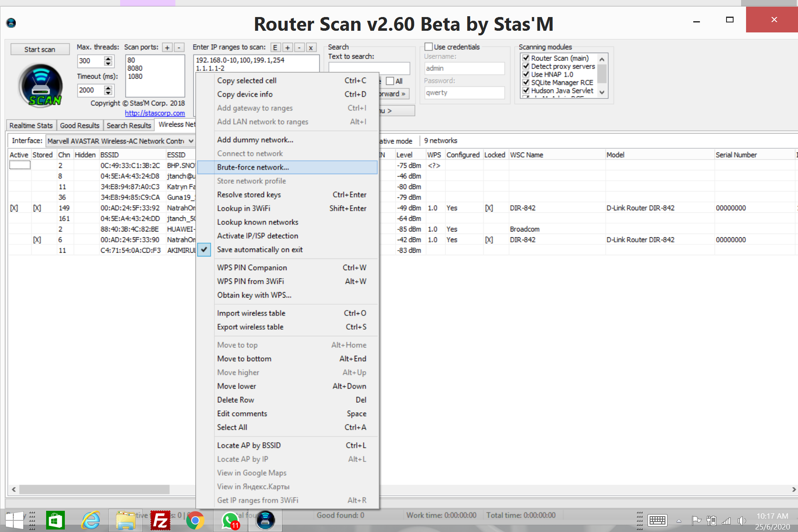Viewport: 798px width, 532px height.
Task: Select Add dummy network menu item
Action: (x=288, y=140)
